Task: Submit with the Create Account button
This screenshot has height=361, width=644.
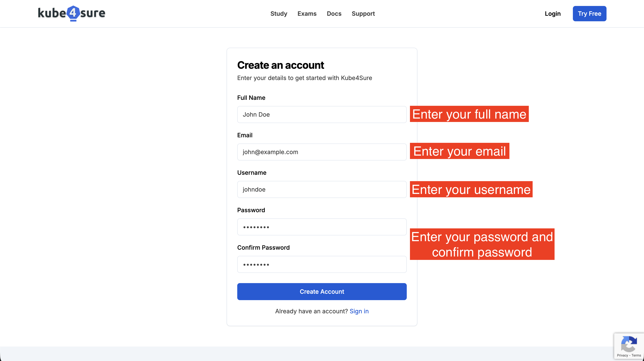Action: point(322,292)
